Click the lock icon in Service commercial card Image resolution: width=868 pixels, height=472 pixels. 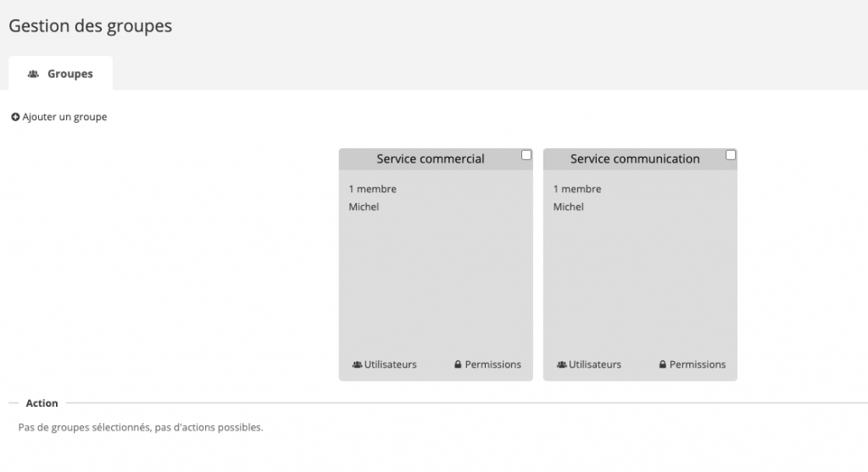pyautogui.click(x=458, y=364)
